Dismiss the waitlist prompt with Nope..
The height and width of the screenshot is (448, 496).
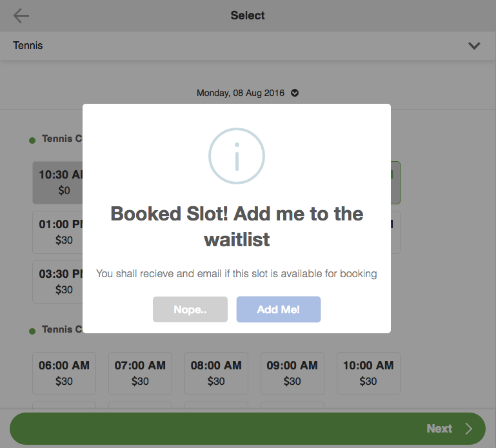(190, 309)
